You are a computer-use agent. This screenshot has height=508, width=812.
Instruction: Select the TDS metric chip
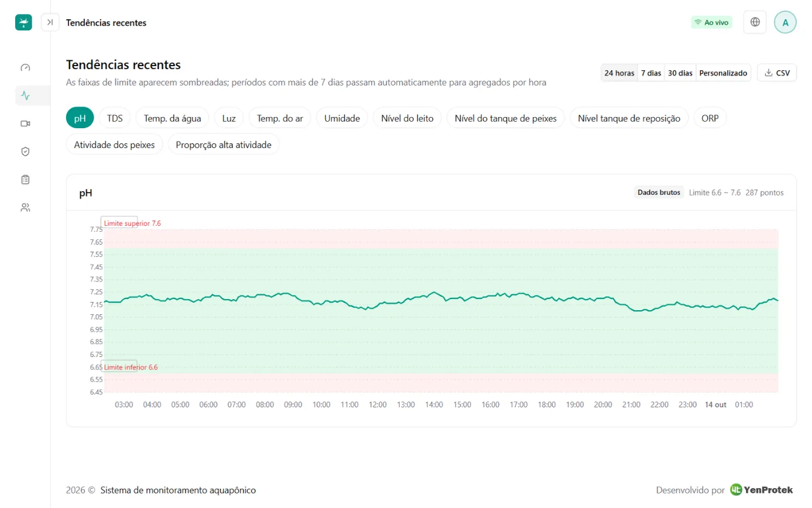115,118
